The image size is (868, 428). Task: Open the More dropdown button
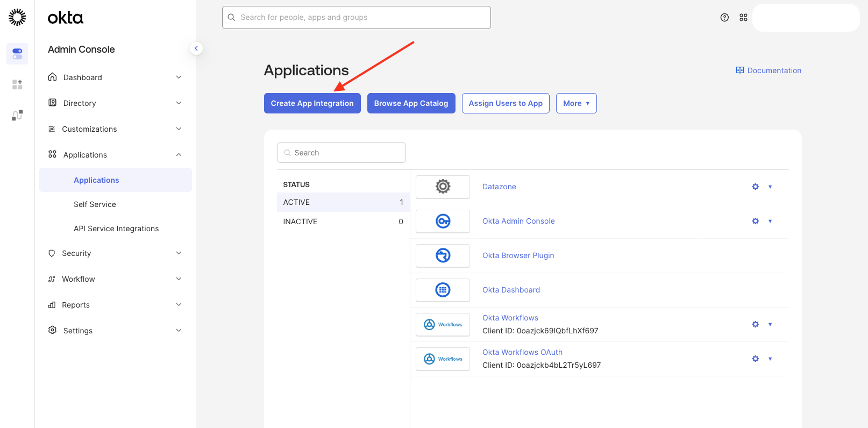pos(576,103)
